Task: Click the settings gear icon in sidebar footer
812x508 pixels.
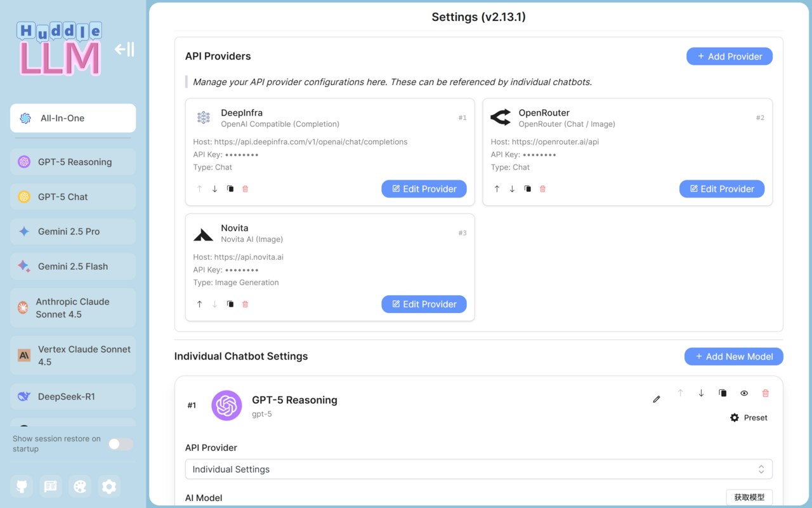Action: coord(109,486)
